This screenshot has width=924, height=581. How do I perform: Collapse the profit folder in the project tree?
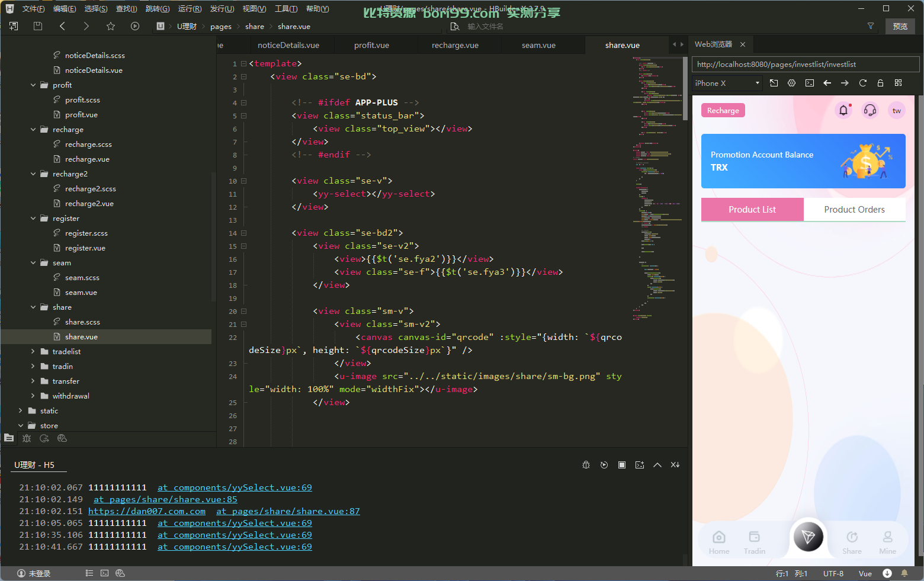[33, 85]
